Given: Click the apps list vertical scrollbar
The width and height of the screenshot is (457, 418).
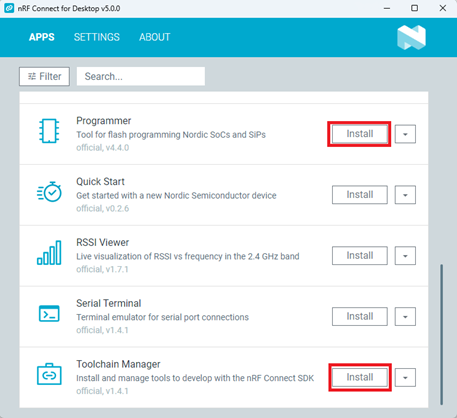Looking at the screenshot, I should (x=442, y=334).
